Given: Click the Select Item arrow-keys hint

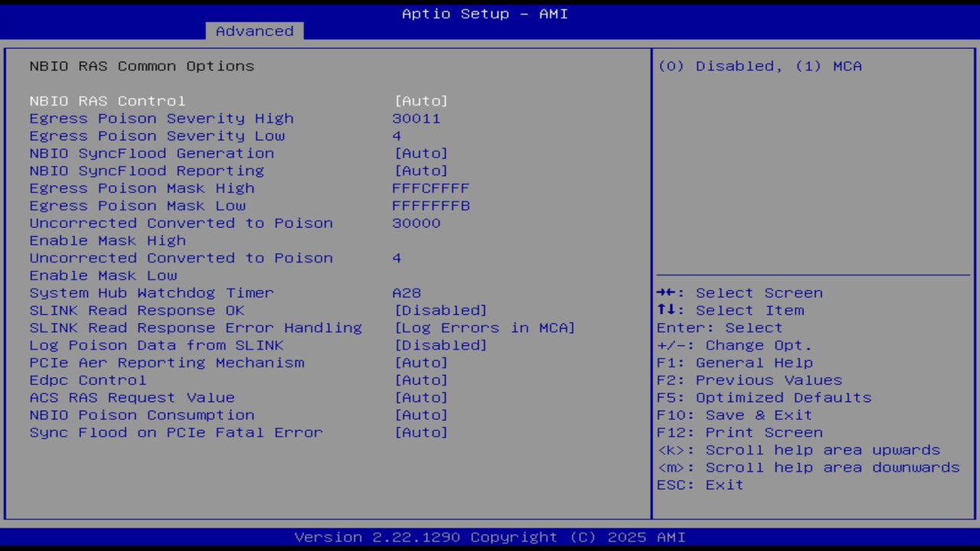Looking at the screenshot, I should (x=730, y=311).
